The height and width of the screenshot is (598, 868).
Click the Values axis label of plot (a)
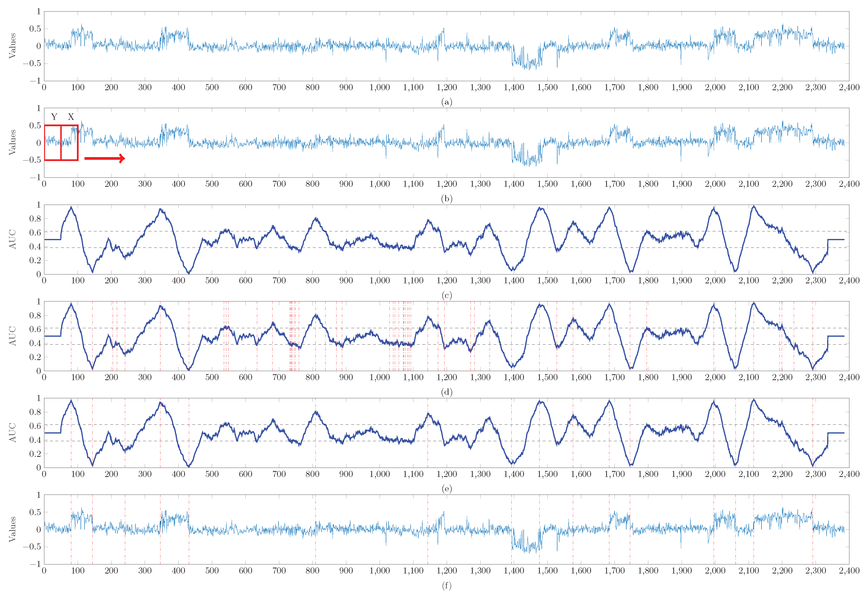click(13, 46)
